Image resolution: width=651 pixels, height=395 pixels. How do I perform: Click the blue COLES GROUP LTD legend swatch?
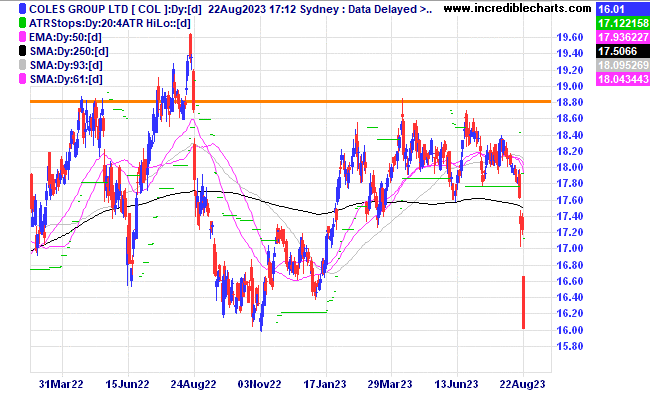[22, 9]
